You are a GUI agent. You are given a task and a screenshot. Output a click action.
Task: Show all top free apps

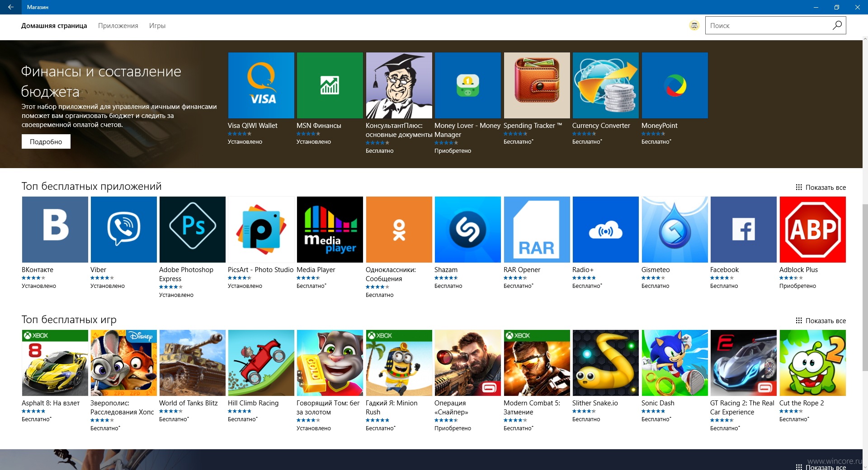821,187
